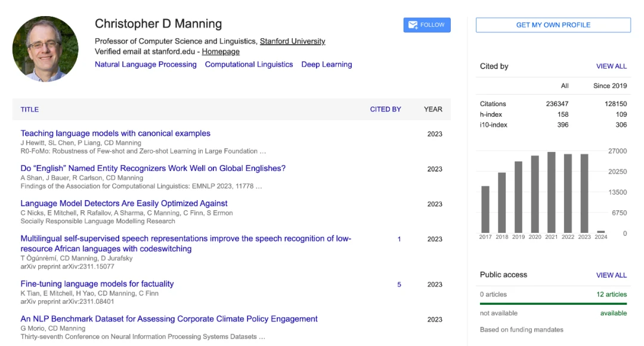
Task: Open the Natural Language Processing interest label
Action: (x=145, y=64)
